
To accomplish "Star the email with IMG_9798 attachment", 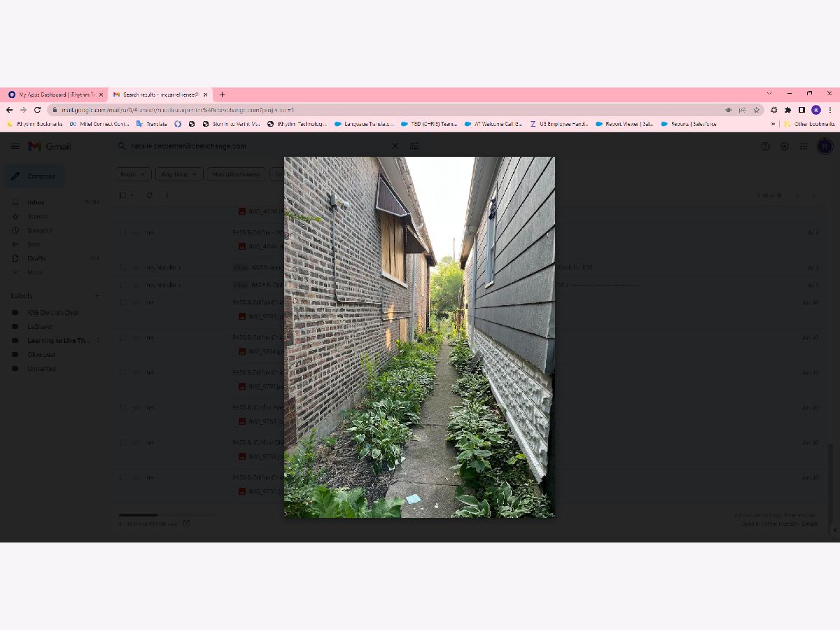I will [x=136, y=442].
